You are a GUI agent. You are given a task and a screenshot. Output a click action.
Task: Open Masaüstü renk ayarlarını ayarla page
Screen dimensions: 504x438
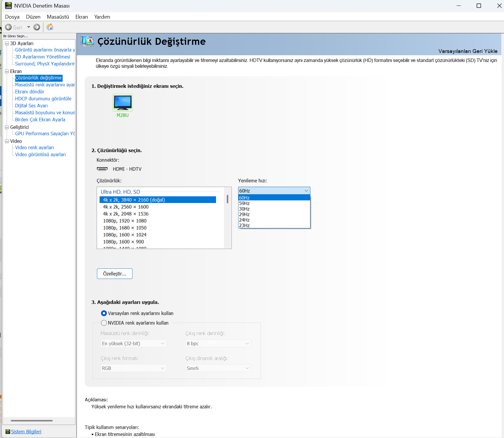click(x=45, y=85)
